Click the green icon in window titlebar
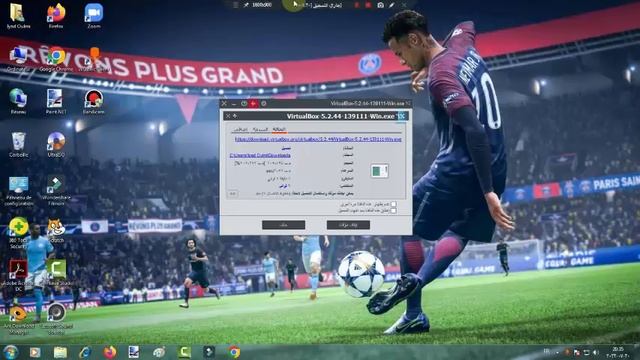This screenshot has width=640, height=360. [x=244, y=104]
